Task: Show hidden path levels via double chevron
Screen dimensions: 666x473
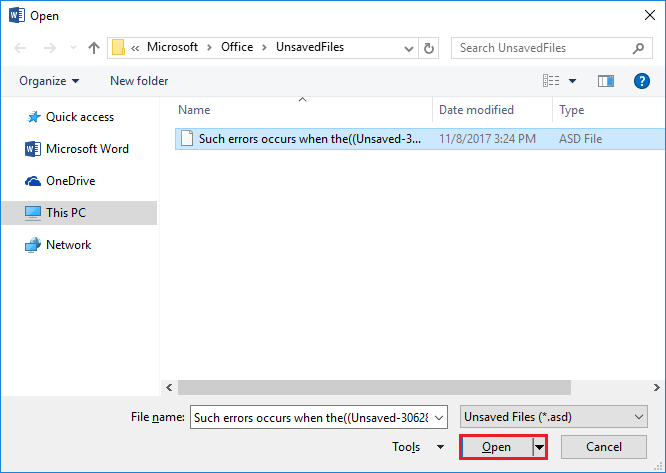Action: (x=135, y=48)
